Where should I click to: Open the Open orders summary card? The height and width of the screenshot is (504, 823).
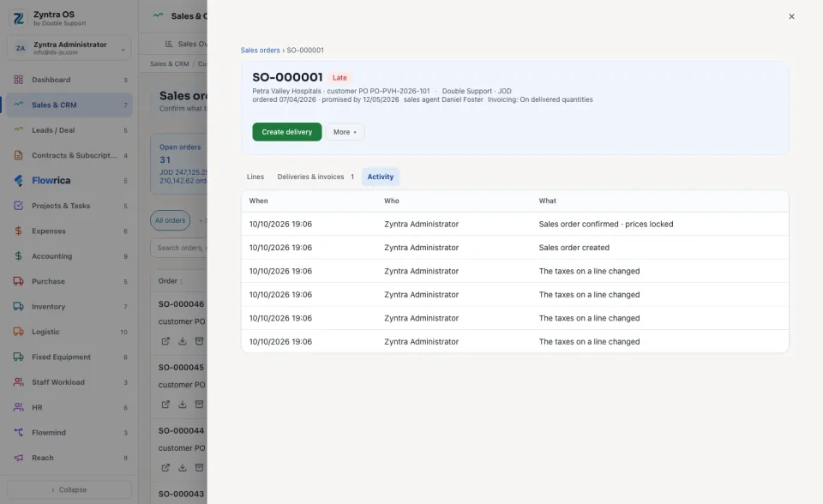pos(179,165)
